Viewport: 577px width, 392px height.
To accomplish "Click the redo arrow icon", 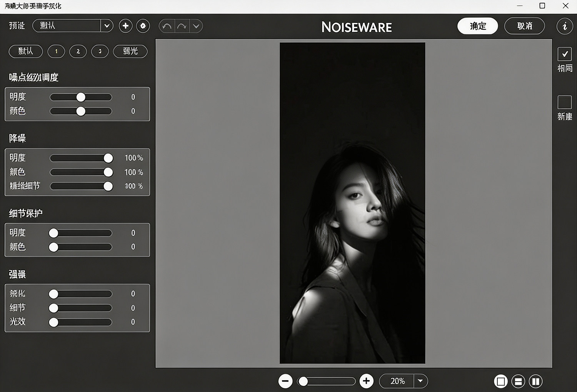I will pos(182,26).
